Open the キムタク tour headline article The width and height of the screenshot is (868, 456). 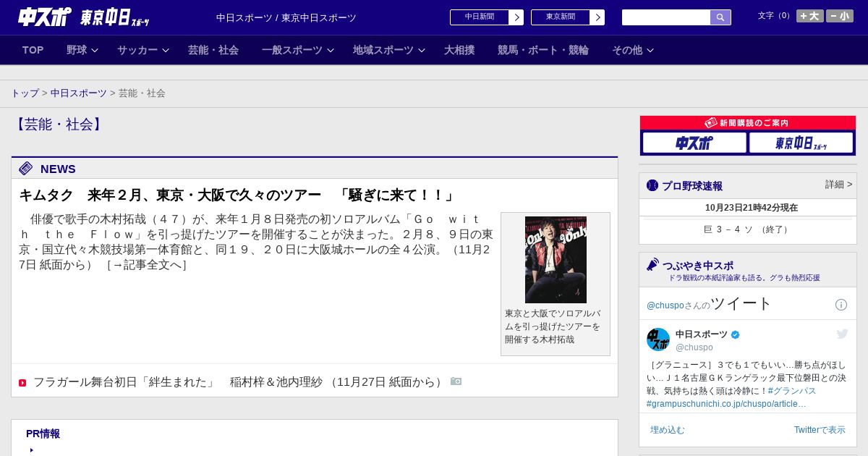239,195
